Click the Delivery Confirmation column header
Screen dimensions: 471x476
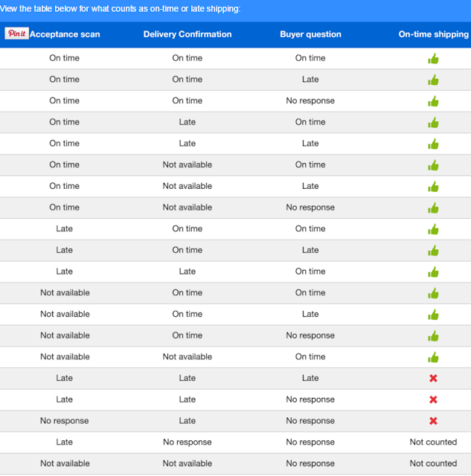click(188, 34)
